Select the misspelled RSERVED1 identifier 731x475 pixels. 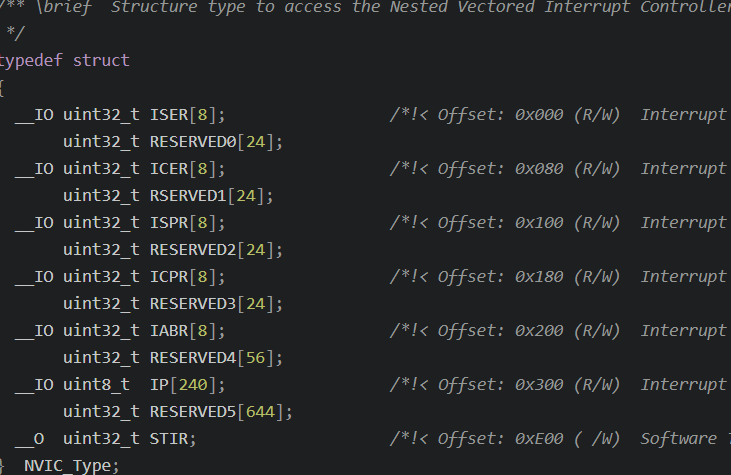[188, 196]
